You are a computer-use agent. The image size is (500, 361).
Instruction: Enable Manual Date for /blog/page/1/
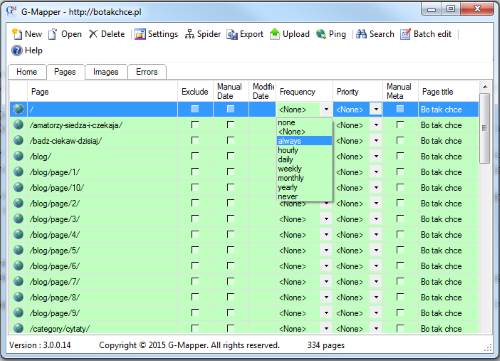coord(230,172)
